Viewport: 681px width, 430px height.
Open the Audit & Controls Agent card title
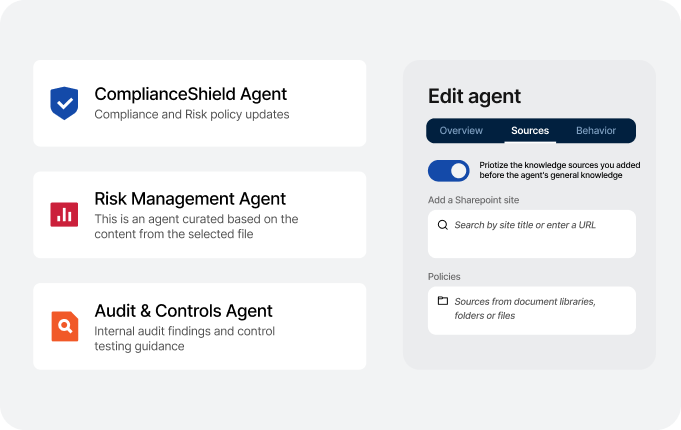183,311
